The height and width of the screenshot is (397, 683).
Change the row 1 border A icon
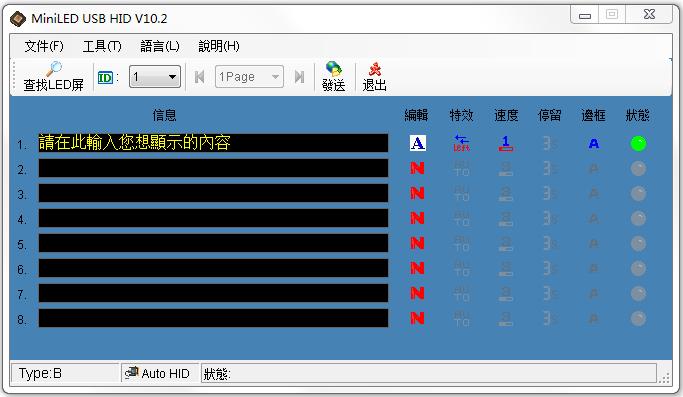pos(594,143)
